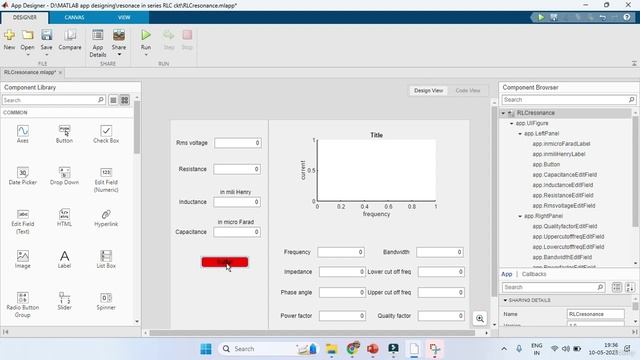Click the Open folder icon
This screenshot has height=360, width=640.
tap(28, 35)
